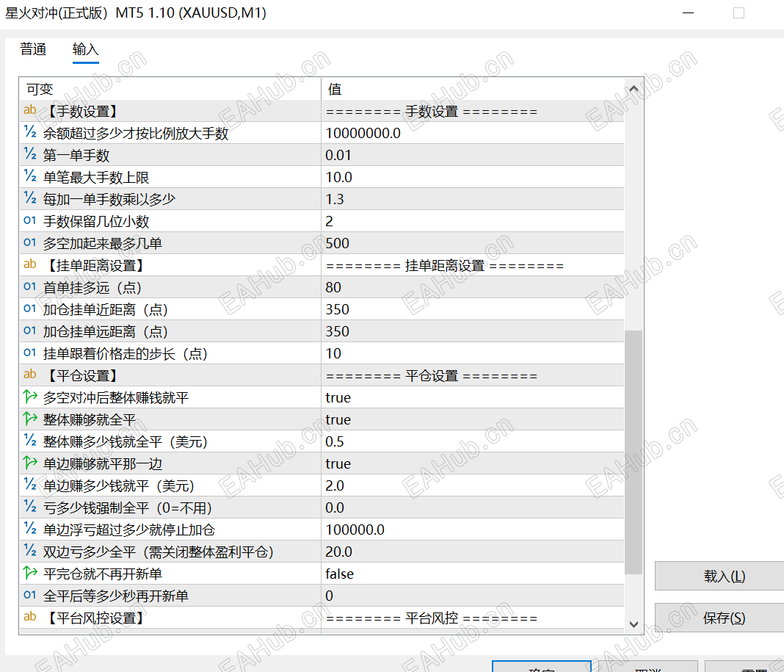
Task: Click the 整体赚多少钱就全平 value 0.5
Action: tap(335, 442)
